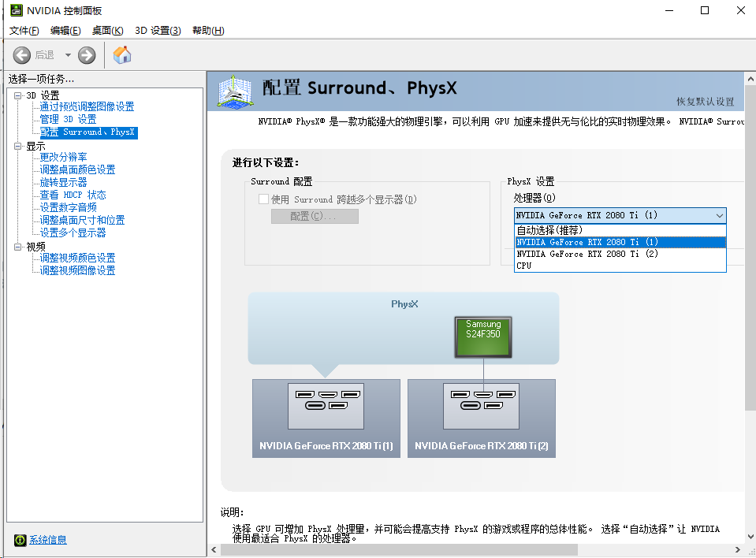This screenshot has width=756, height=558.
Task: Click the Back arrow button
Action: [x=22, y=55]
